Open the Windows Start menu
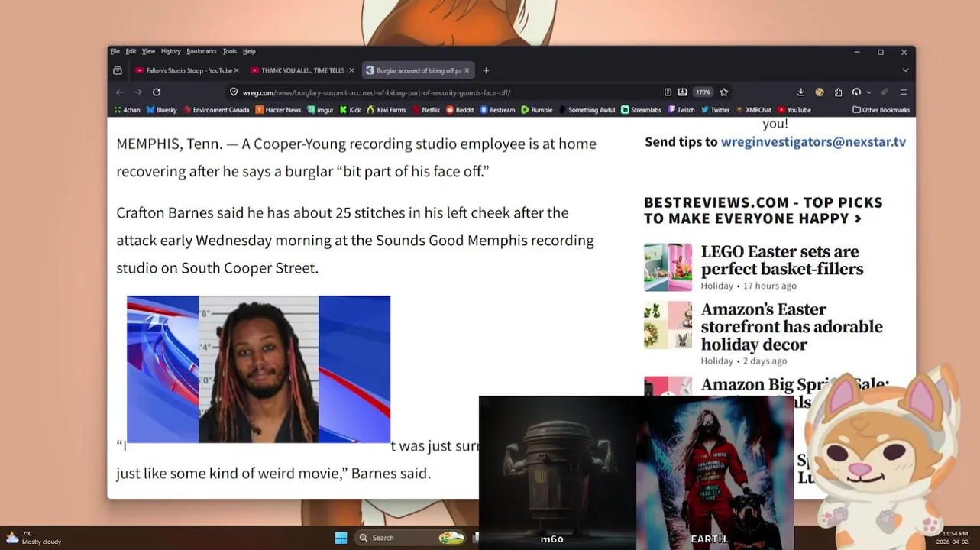Image resolution: width=980 pixels, height=550 pixels. pyautogui.click(x=341, y=538)
